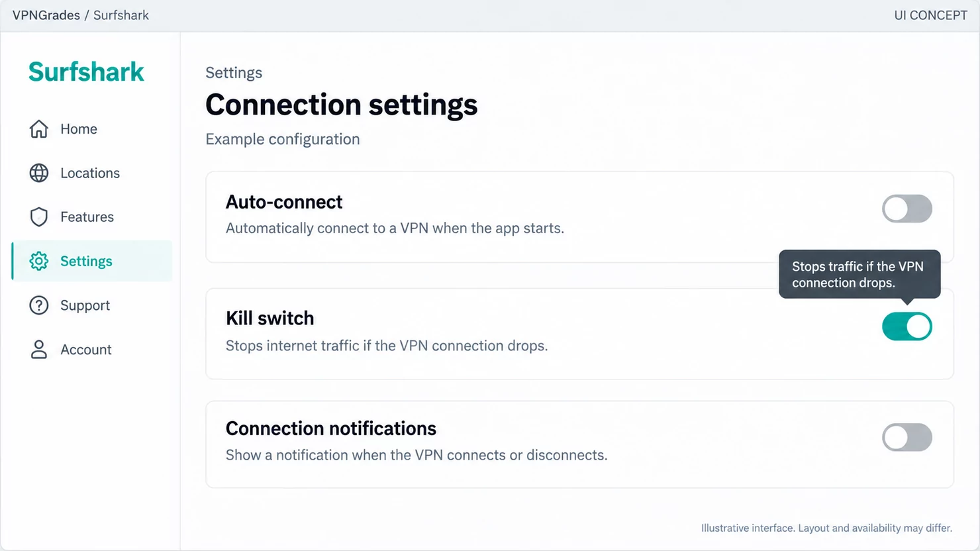Click the Kill switch tooltip bubble
The image size is (980, 551).
point(859,274)
